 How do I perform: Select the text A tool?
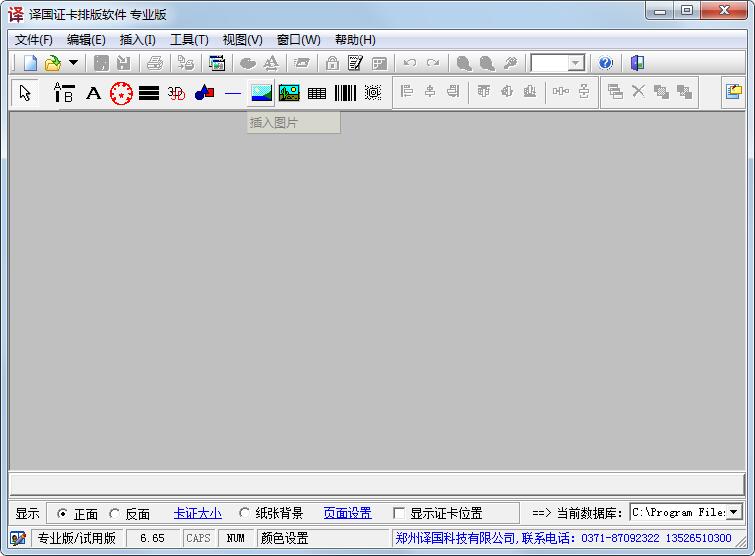click(x=93, y=93)
